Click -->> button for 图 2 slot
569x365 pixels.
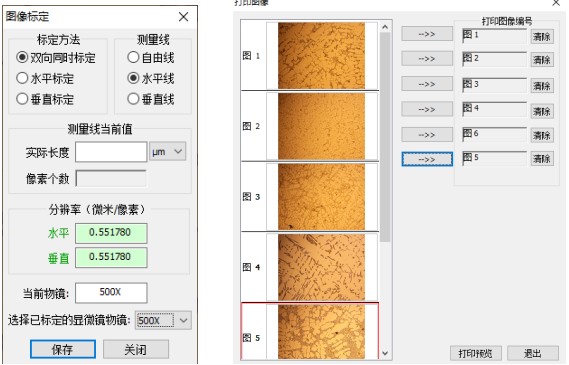pyautogui.click(x=427, y=58)
